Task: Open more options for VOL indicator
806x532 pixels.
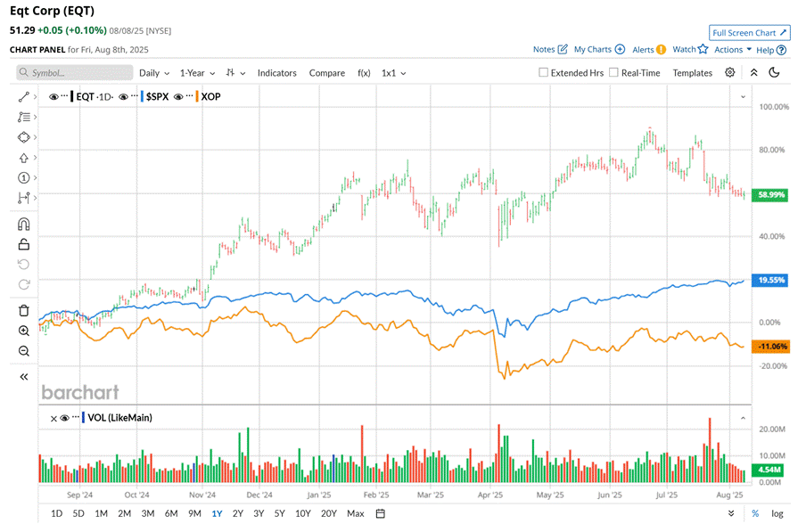Action: coord(76,417)
